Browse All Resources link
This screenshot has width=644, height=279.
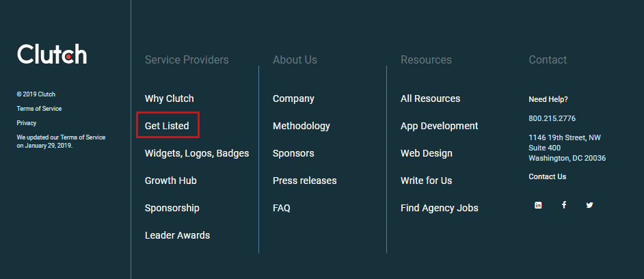tap(431, 98)
